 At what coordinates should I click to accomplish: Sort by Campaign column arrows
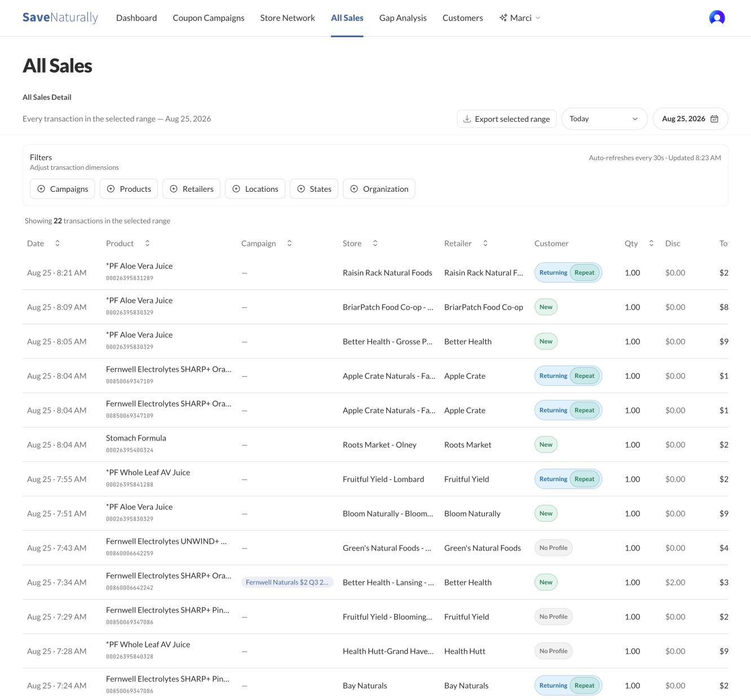tap(289, 243)
